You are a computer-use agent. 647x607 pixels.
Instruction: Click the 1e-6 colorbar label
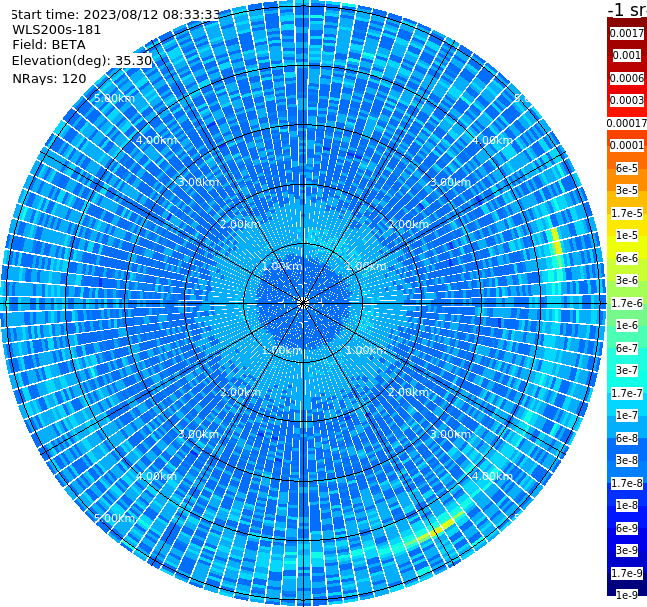[x=627, y=325]
